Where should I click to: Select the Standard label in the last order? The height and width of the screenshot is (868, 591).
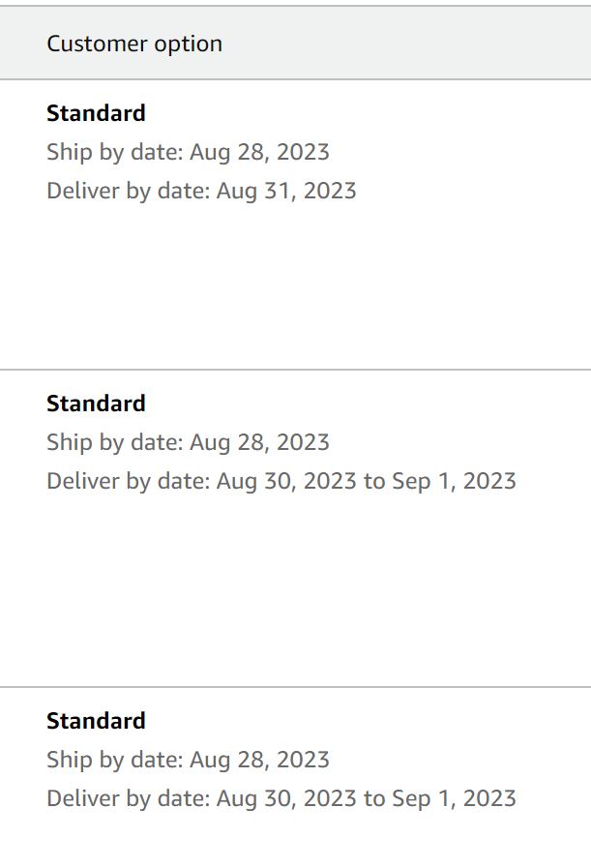pyautogui.click(x=96, y=720)
